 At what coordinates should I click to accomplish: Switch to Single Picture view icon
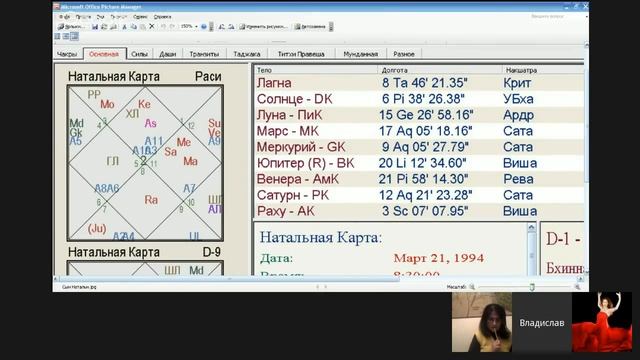[x=74, y=36]
